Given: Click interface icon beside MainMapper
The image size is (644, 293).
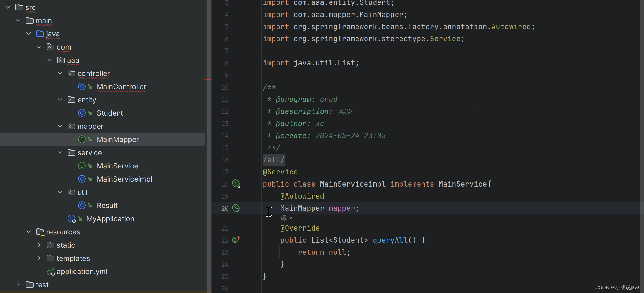Looking at the screenshot, I should pos(82,139).
